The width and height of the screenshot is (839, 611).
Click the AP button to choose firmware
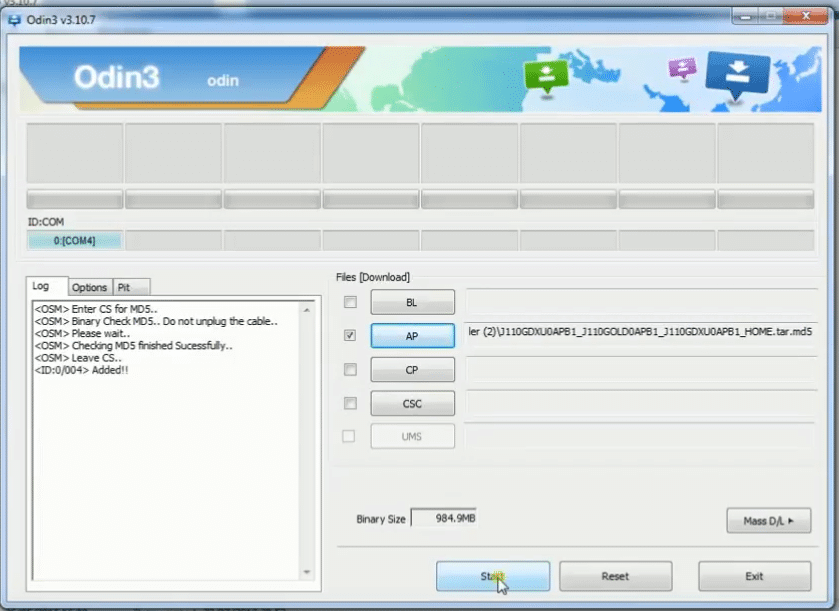click(x=413, y=335)
